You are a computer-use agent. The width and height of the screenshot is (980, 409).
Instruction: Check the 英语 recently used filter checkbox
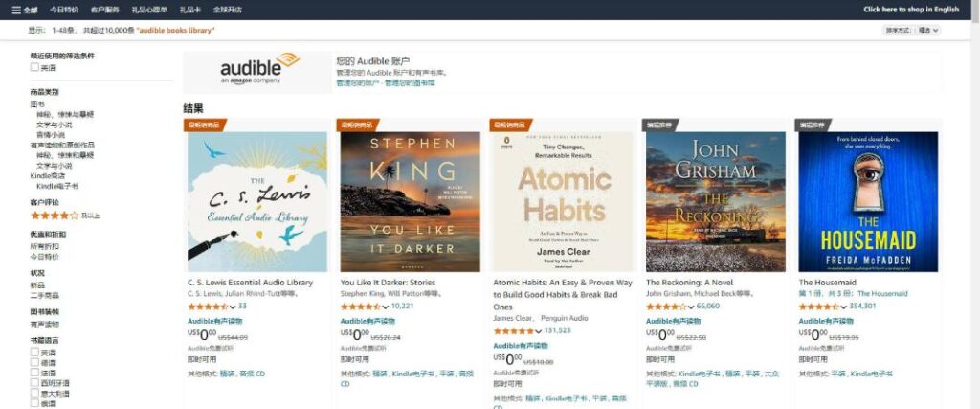click(x=35, y=68)
